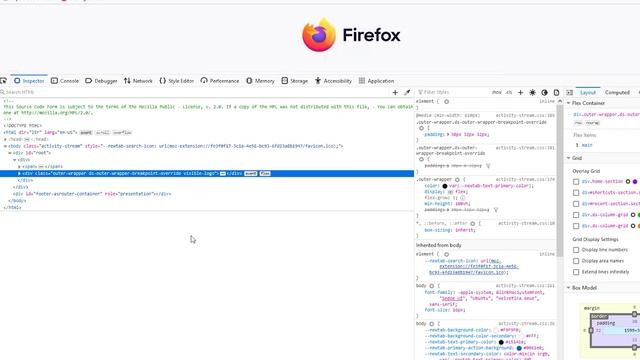Image resolution: width=640 pixels, height=360 pixels.
Task: Expand the span element node
Action: tap(19, 167)
